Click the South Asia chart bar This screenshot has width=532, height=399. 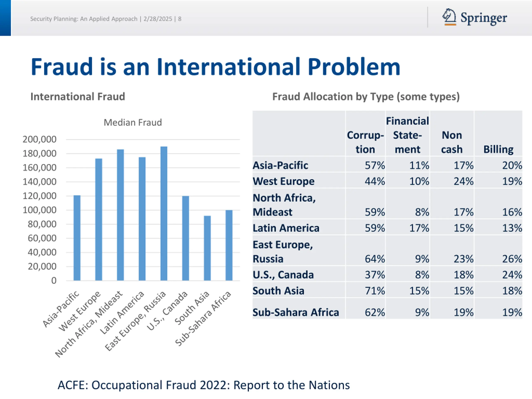pyautogui.click(x=207, y=248)
